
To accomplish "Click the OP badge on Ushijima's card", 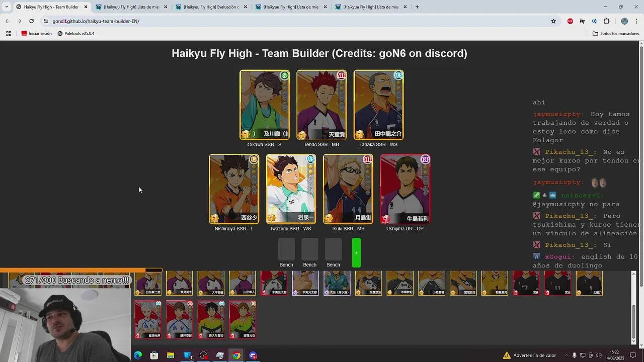I will click(425, 159).
